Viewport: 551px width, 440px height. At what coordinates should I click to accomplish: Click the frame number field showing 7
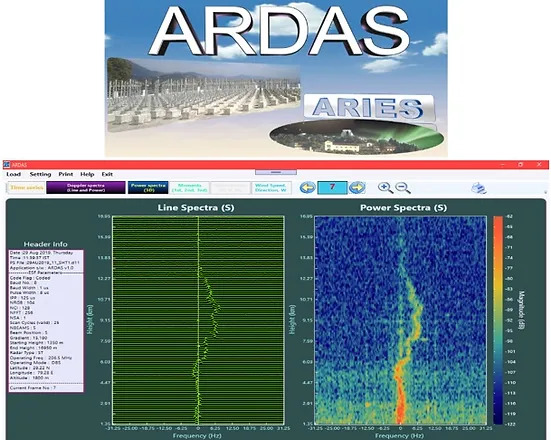[332, 188]
